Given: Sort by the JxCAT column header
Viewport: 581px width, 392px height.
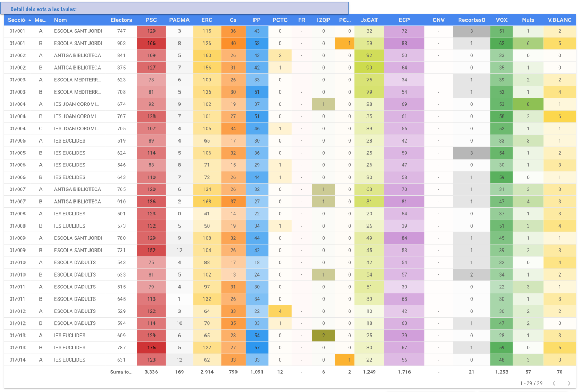Looking at the screenshot, I should pyautogui.click(x=369, y=20).
